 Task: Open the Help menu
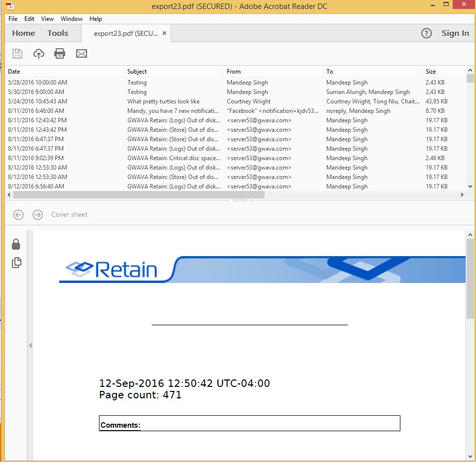(x=95, y=19)
